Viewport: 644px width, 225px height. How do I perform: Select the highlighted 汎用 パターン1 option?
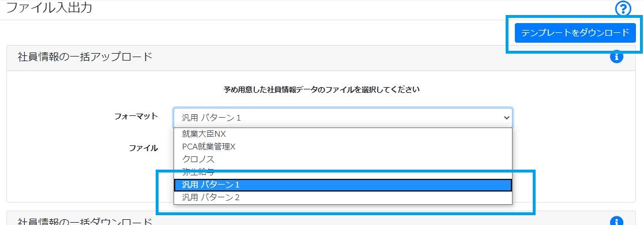[x=343, y=185]
